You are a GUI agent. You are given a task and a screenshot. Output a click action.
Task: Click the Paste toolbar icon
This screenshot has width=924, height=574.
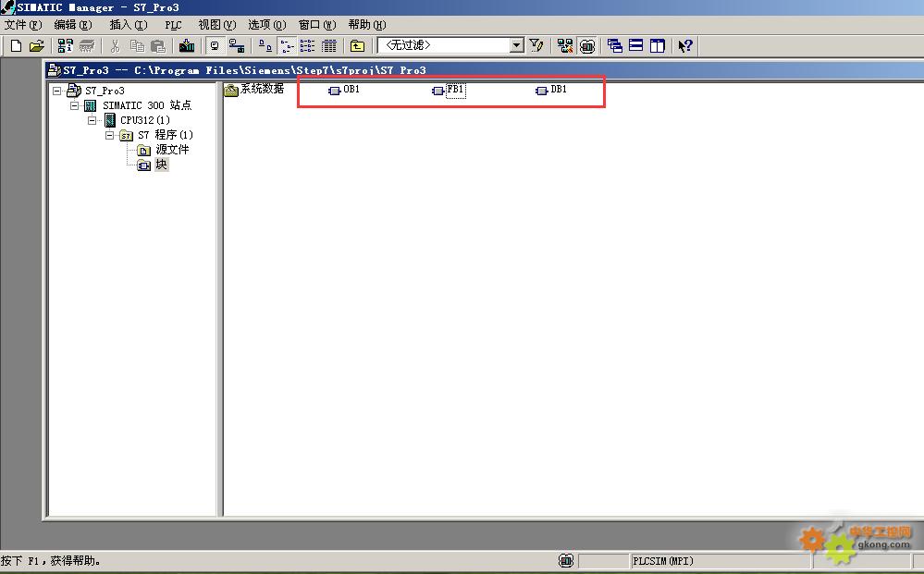158,45
